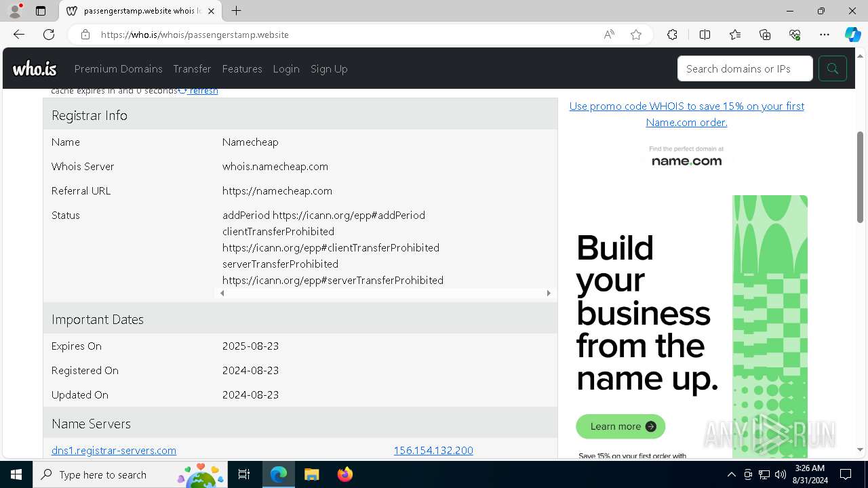The width and height of the screenshot is (868, 488).
Task: Select the Namecheap registrar name value
Action: tap(250, 142)
